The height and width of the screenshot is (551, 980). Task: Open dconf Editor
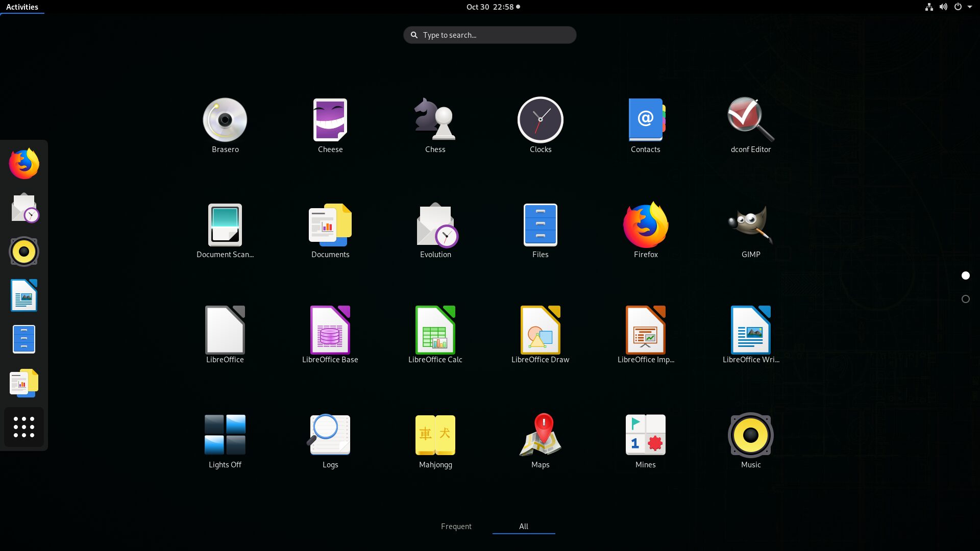(751, 126)
